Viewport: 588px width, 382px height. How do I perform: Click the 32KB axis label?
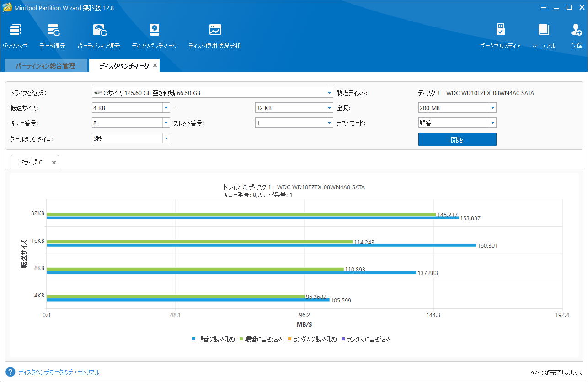(38, 213)
